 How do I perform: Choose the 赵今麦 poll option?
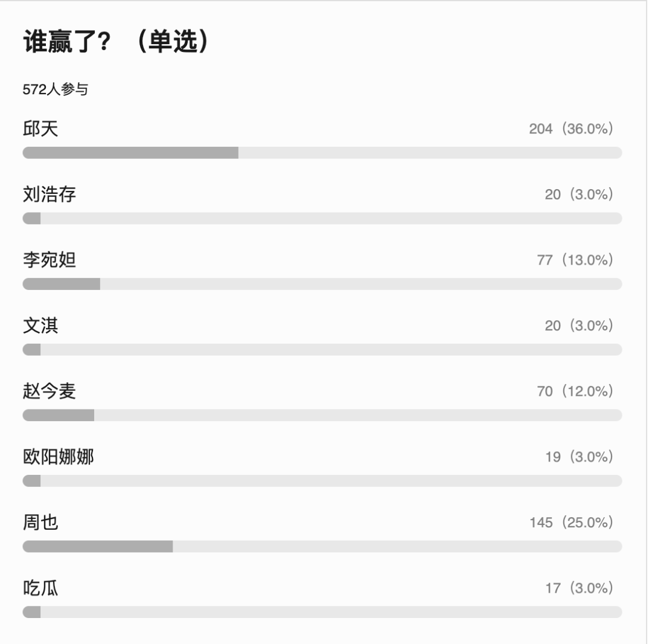tap(50, 391)
